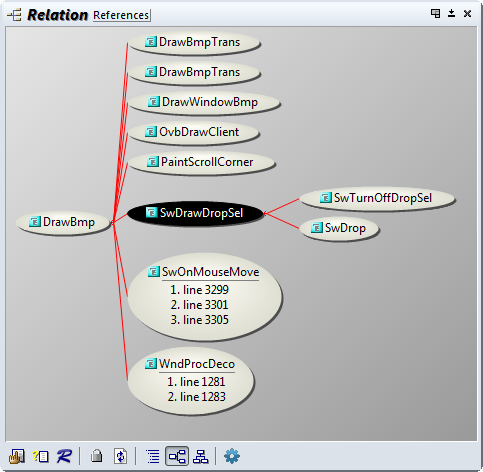Viewport: 483px width, 472px height.
Task: Select the DrawBmp root node
Action: pyautogui.click(x=63, y=222)
